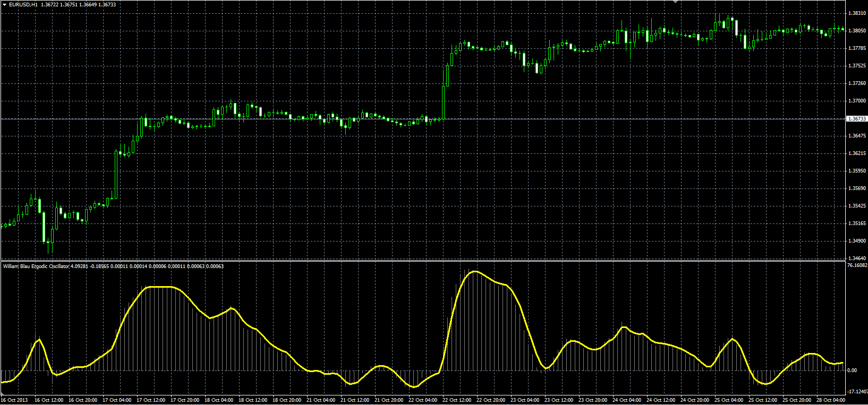This screenshot has height=405, width=868.
Task: Click time axis label 17 Oct 04:00
Action: coord(117,400)
